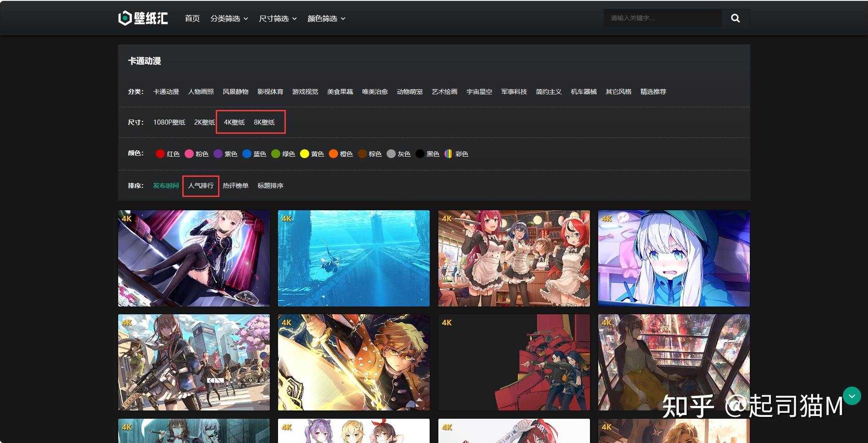Click the 壁纸汇 logo icon
The width and height of the screenshot is (868, 443).
(x=124, y=18)
